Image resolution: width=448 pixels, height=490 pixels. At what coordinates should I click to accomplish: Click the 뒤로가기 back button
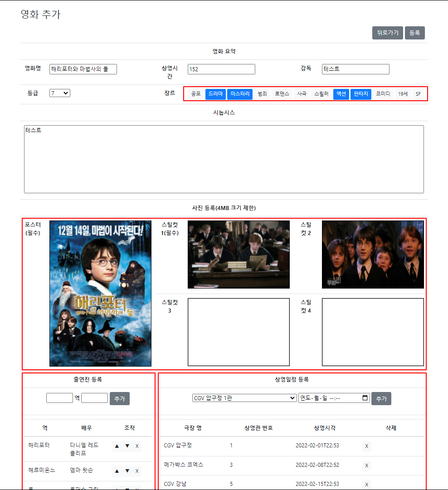387,33
